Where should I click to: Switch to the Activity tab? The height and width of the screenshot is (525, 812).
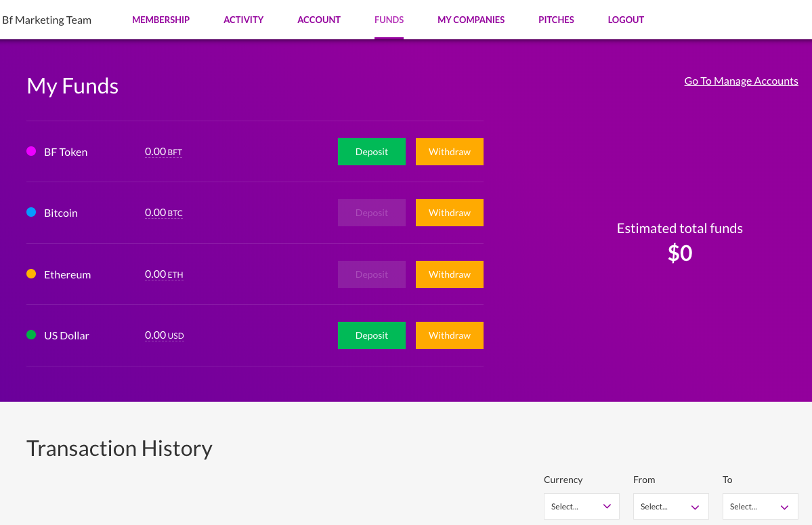tap(243, 20)
